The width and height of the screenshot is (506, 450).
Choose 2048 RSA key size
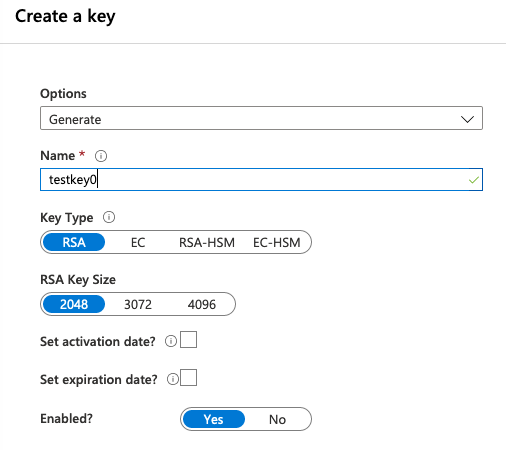74,304
